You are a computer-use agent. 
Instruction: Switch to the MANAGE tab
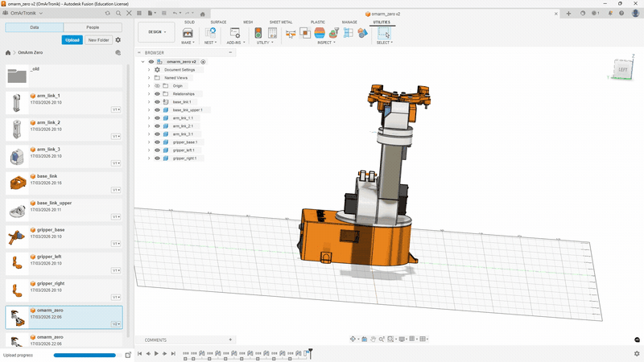pos(349,23)
